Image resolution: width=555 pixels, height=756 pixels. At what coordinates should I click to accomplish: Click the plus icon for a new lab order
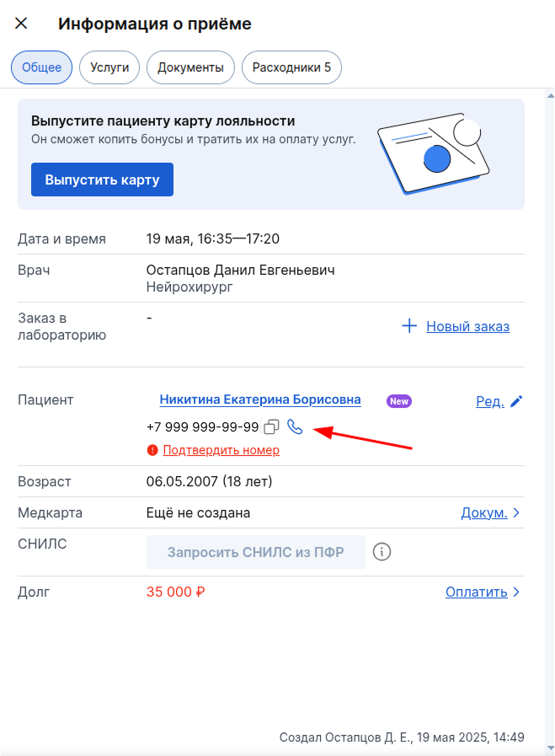[x=409, y=326]
